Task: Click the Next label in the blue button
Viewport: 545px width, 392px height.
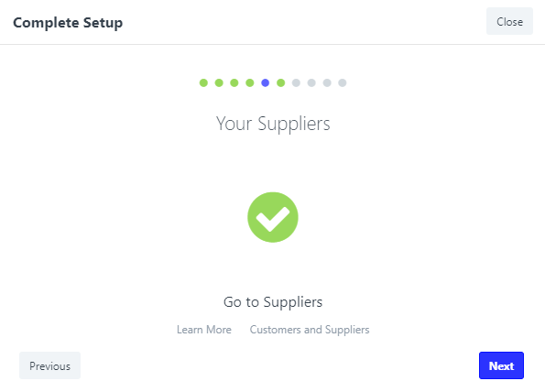Action: click(x=501, y=366)
